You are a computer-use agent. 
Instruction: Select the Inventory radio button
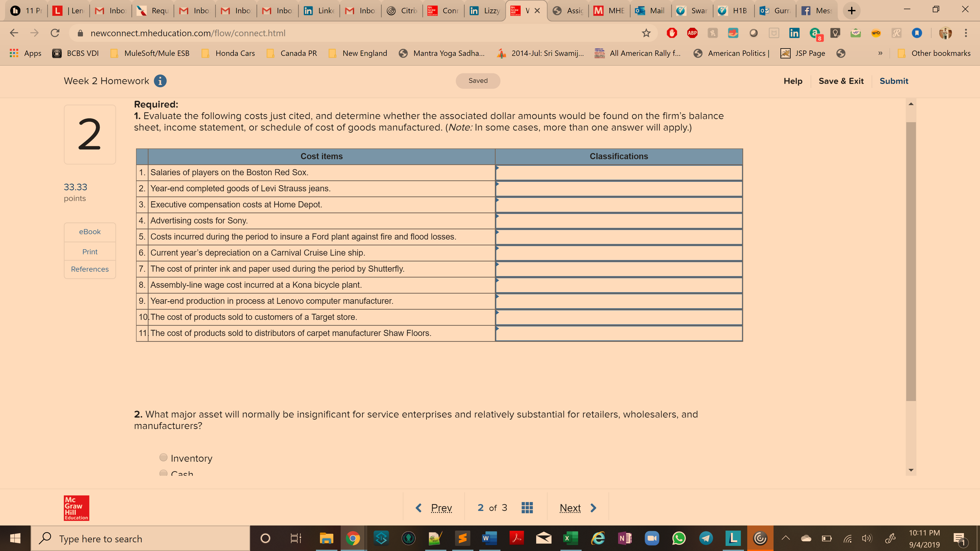(163, 457)
